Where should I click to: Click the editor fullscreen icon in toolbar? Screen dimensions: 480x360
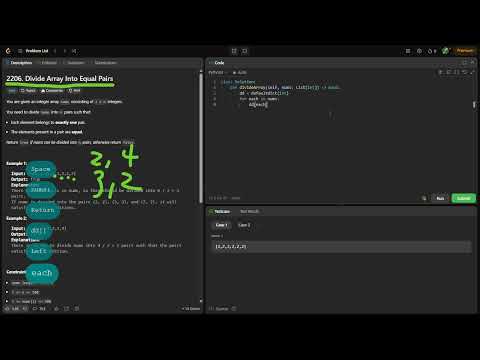472,72
